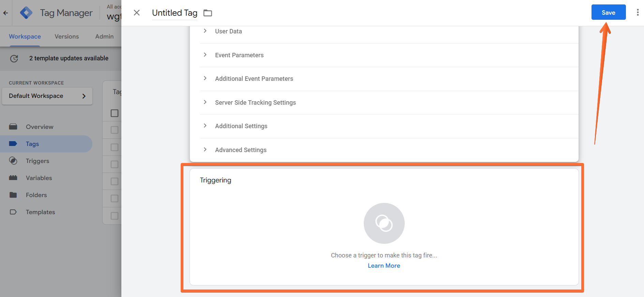Open the Templates menu item
Image resolution: width=644 pixels, height=297 pixels.
coord(40,212)
